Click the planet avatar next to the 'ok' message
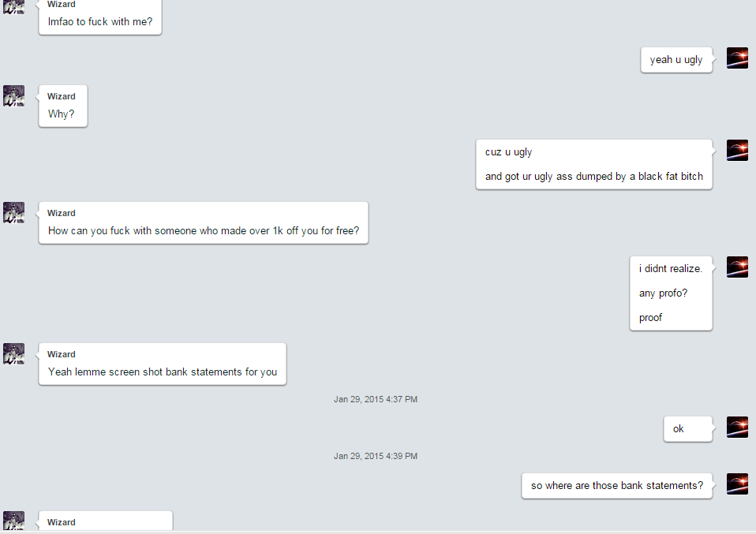This screenshot has height=534, width=756. (737, 427)
